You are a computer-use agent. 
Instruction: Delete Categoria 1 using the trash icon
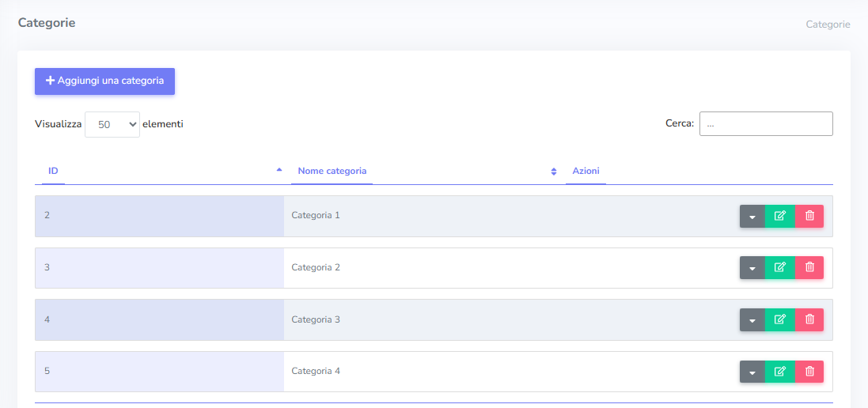pos(809,216)
